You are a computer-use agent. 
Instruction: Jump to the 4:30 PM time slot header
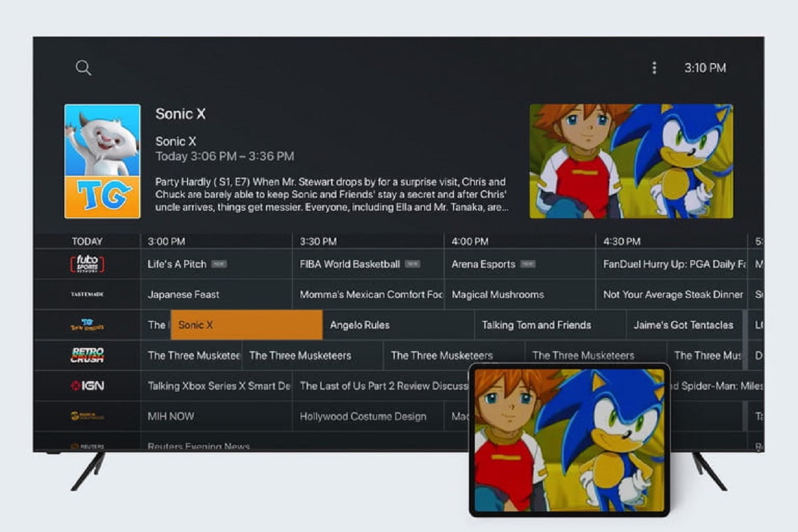coord(622,241)
